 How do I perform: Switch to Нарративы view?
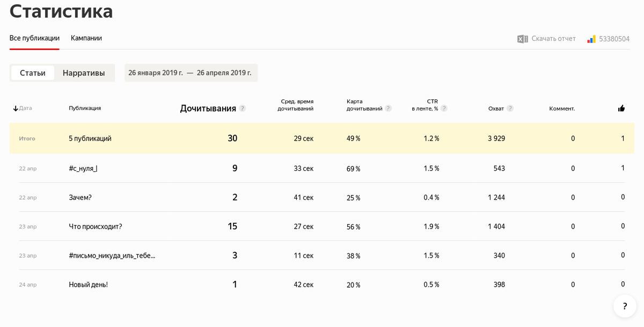84,73
